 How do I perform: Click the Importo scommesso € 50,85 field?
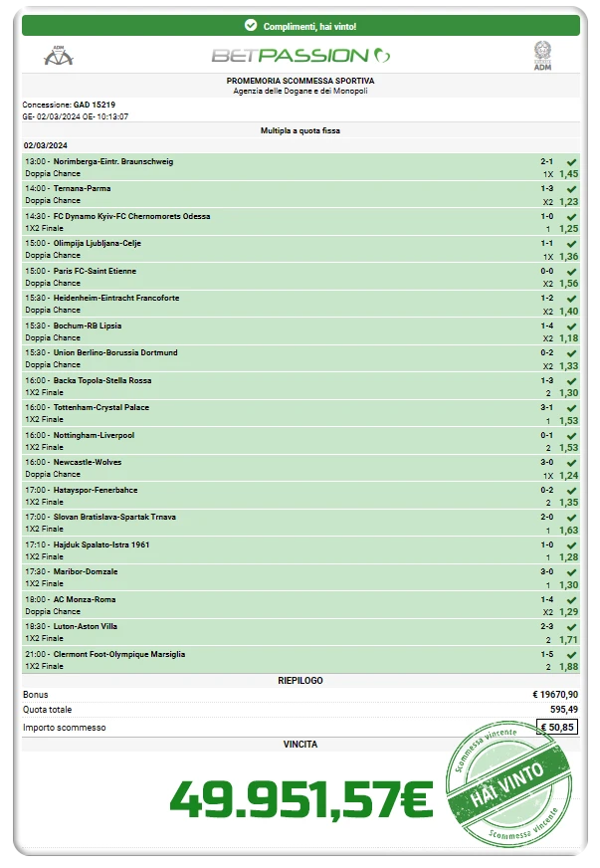[557, 727]
